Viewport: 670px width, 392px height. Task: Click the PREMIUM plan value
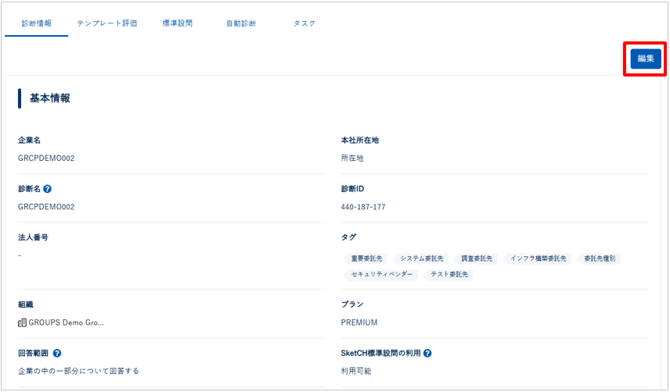pyautogui.click(x=359, y=323)
